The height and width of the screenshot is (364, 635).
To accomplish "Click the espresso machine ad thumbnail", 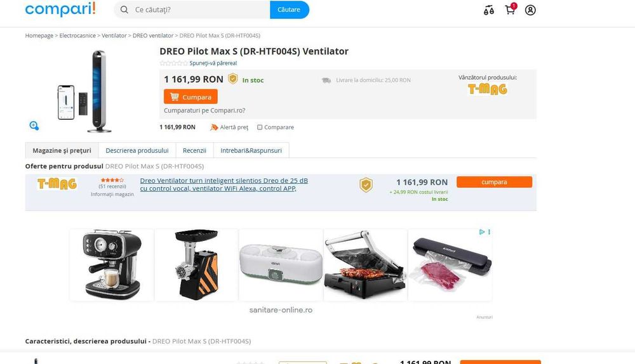I will (112, 264).
